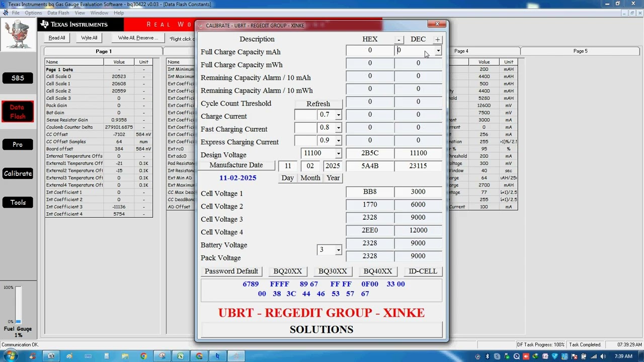644x362 pixels.
Task: Click the robot mascot logo image
Action: tap(18, 34)
